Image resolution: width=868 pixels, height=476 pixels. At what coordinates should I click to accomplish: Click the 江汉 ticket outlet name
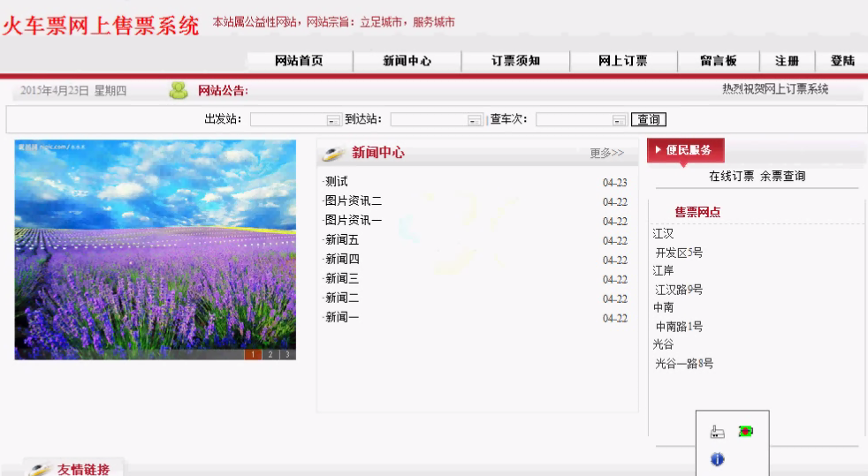pyautogui.click(x=663, y=234)
